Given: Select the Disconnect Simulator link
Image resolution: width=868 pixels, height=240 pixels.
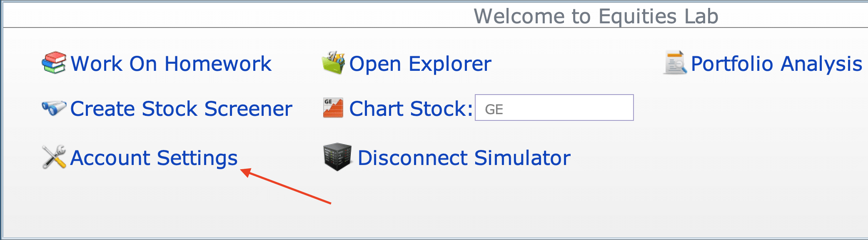Looking at the screenshot, I should pos(464,158).
